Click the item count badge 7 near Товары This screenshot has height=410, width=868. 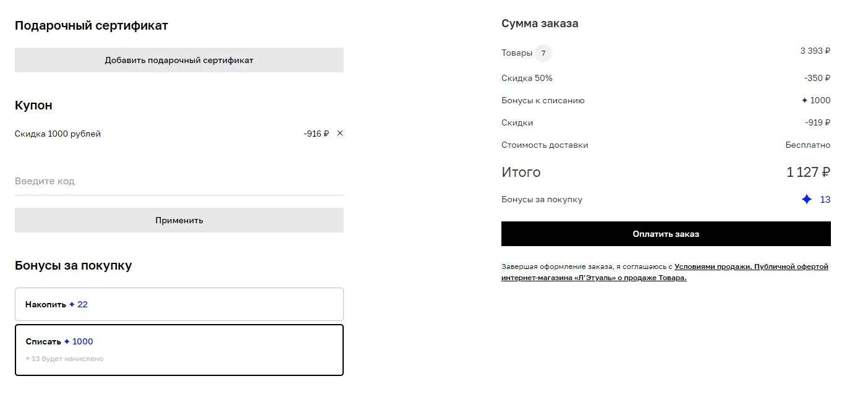(543, 53)
